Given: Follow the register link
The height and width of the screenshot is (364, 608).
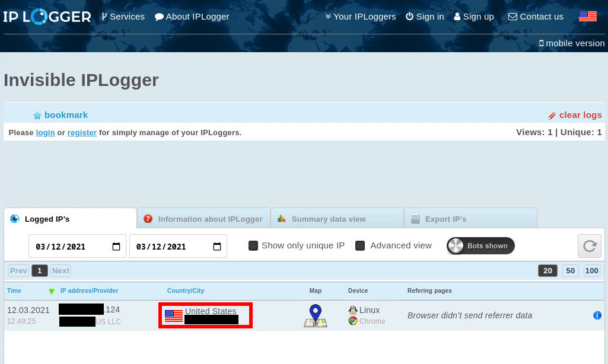Looking at the screenshot, I should tap(82, 133).
